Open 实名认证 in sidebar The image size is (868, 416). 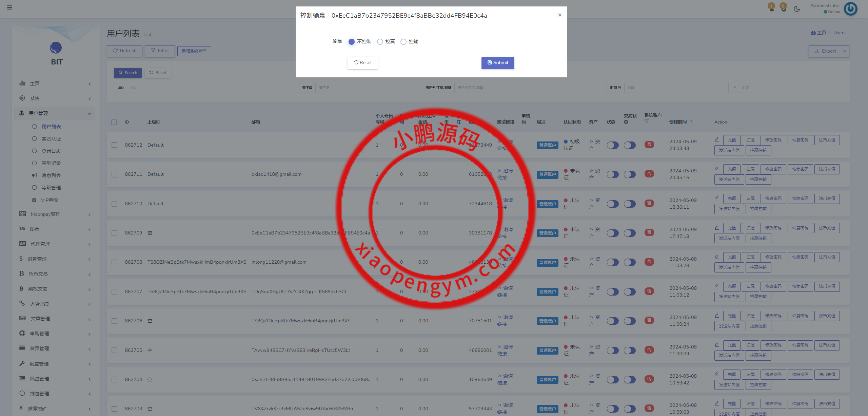click(x=51, y=139)
